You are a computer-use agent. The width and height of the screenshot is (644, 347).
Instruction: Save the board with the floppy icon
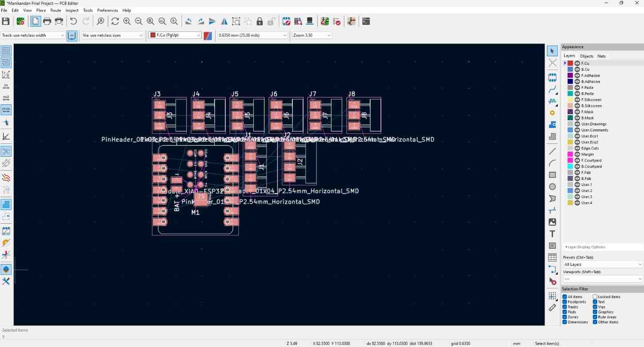pyautogui.click(x=6, y=21)
